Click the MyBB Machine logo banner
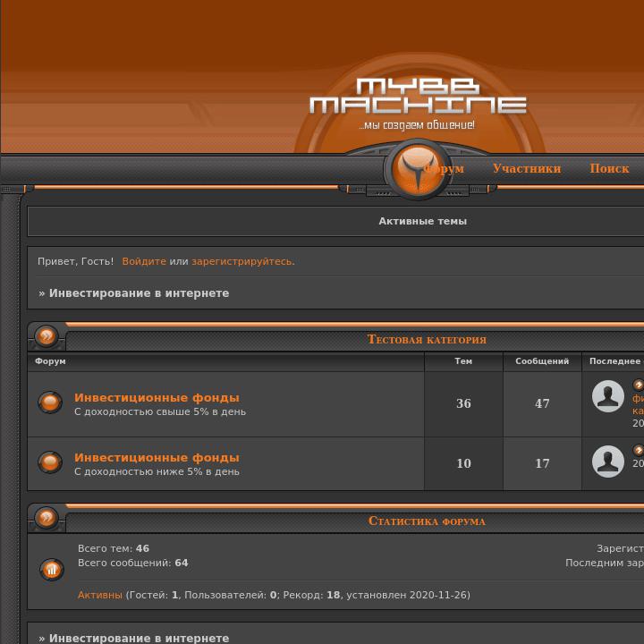 tap(418, 96)
